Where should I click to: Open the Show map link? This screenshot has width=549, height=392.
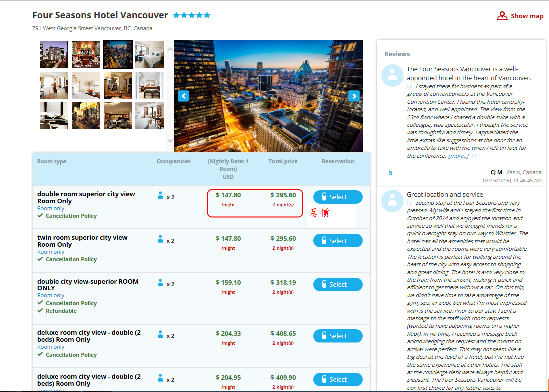click(x=527, y=16)
